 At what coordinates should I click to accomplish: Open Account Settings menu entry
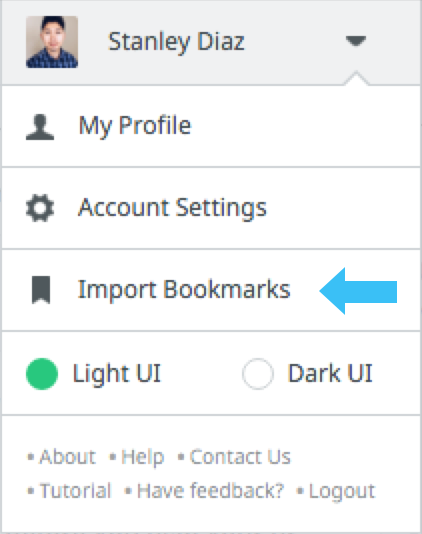click(211, 208)
